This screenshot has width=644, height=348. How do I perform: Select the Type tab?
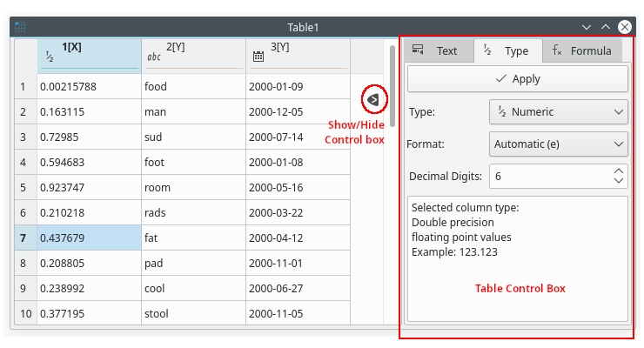tap(506, 51)
